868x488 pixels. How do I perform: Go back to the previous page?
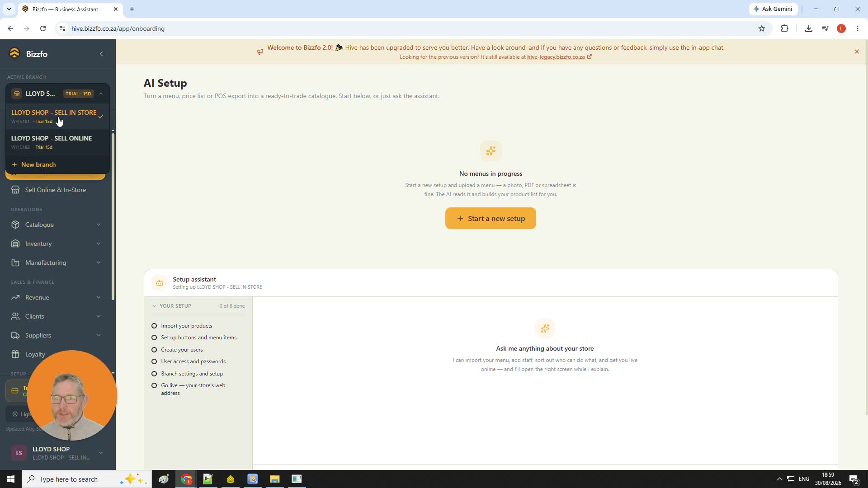click(10, 28)
